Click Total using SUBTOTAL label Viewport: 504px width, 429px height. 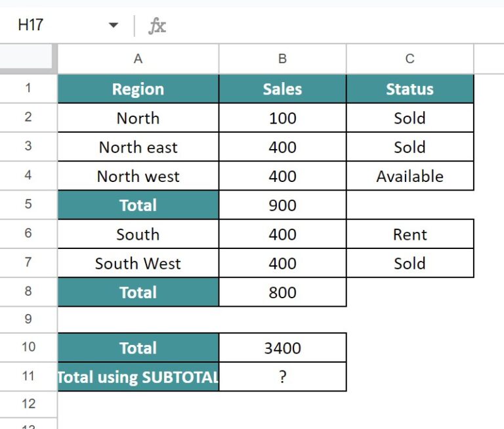(138, 377)
